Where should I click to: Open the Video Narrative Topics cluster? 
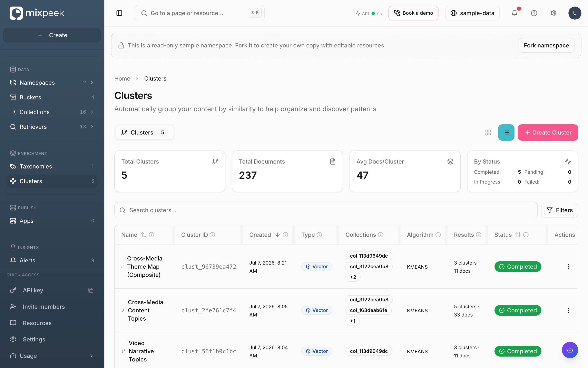pos(141,351)
